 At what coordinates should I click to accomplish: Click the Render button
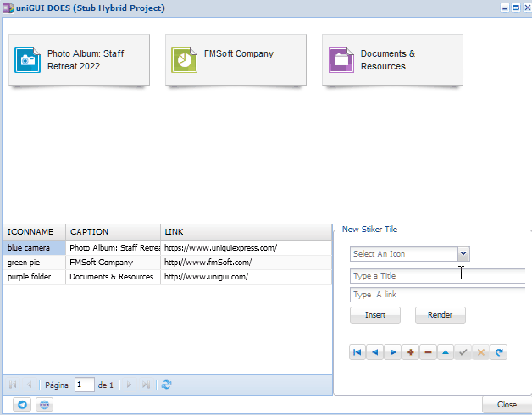coord(440,315)
